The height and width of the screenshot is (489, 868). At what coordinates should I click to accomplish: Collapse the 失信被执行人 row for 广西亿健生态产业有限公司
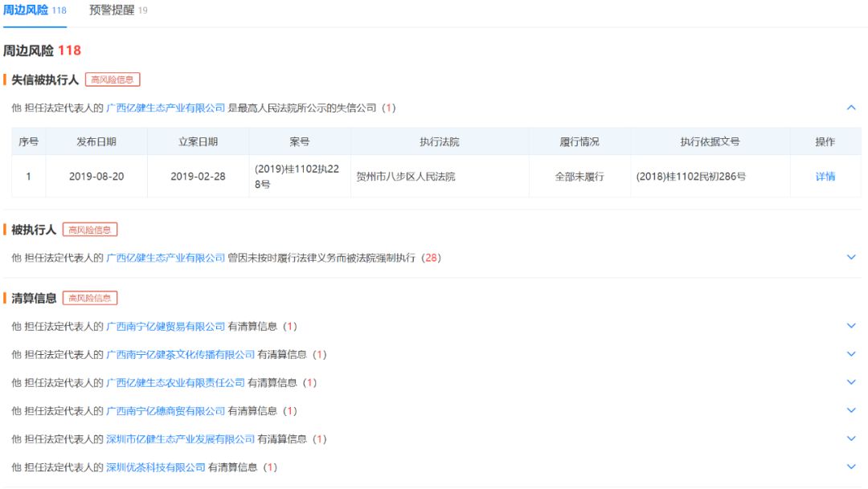click(x=851, y=108)
